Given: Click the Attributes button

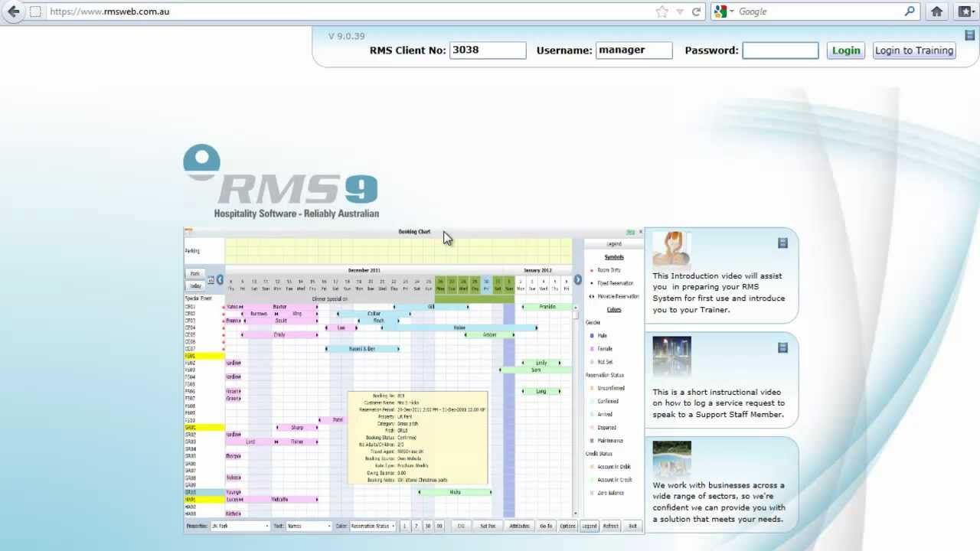Looking at the screenshot, I should click(519, 526).
